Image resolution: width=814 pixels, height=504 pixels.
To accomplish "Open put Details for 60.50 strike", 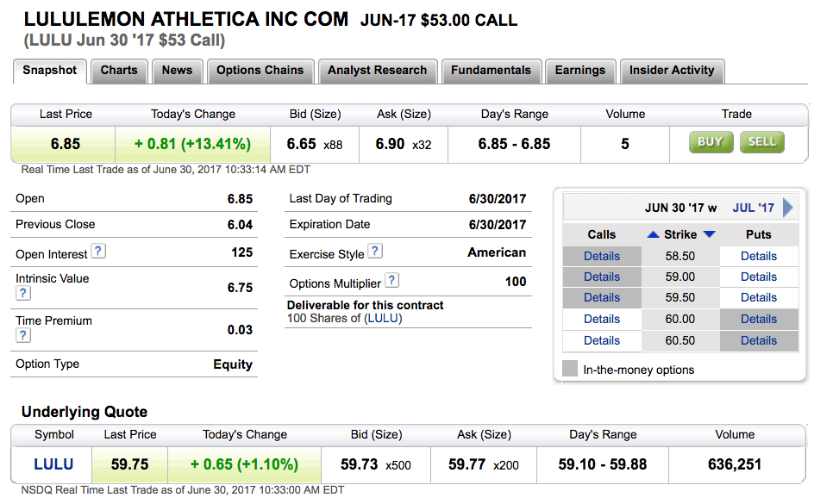I will click(759, 340).
